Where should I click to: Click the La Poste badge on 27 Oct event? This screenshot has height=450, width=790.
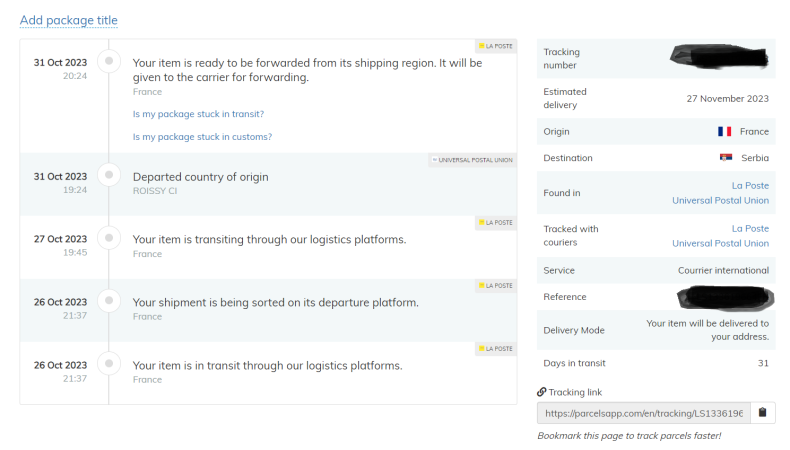496,222
